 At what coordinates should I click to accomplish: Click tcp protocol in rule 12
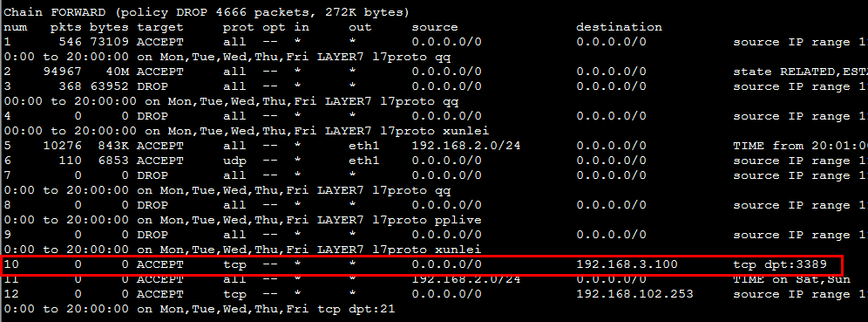pyautogui.click(x=234, y=294)
